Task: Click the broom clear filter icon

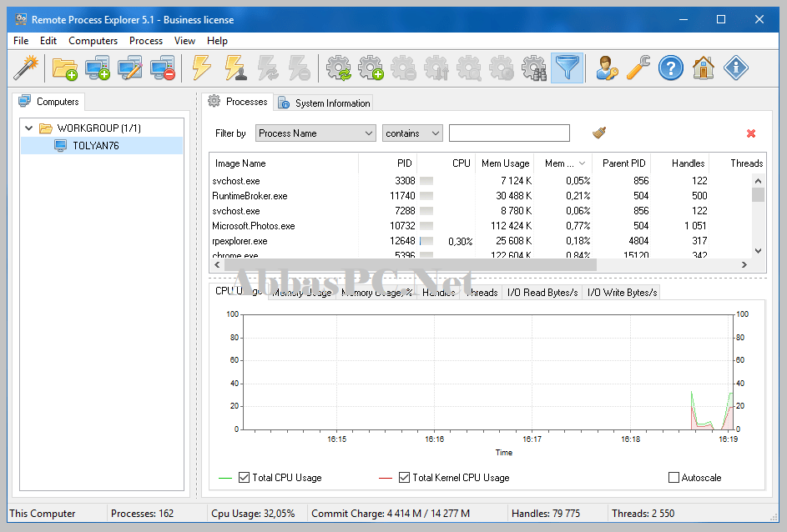Action: (599, 133)
